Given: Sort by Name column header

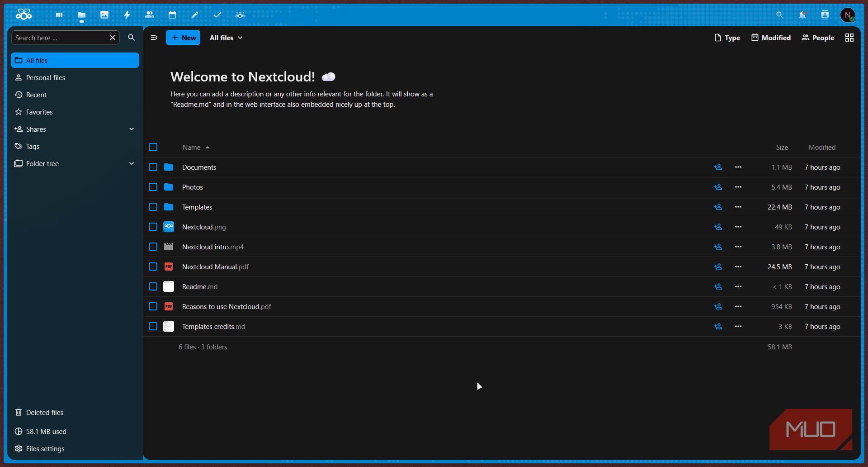Looking at the screenshot, I should [x=196, y=147].
